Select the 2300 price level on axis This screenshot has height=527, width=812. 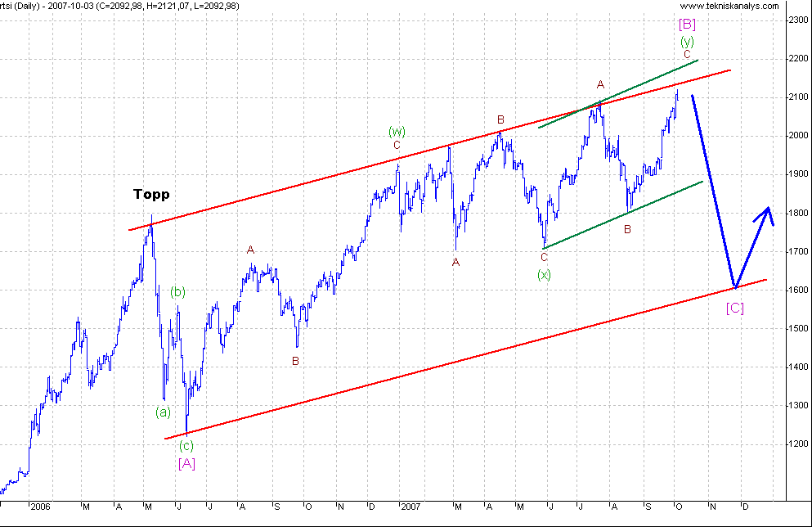796,20
